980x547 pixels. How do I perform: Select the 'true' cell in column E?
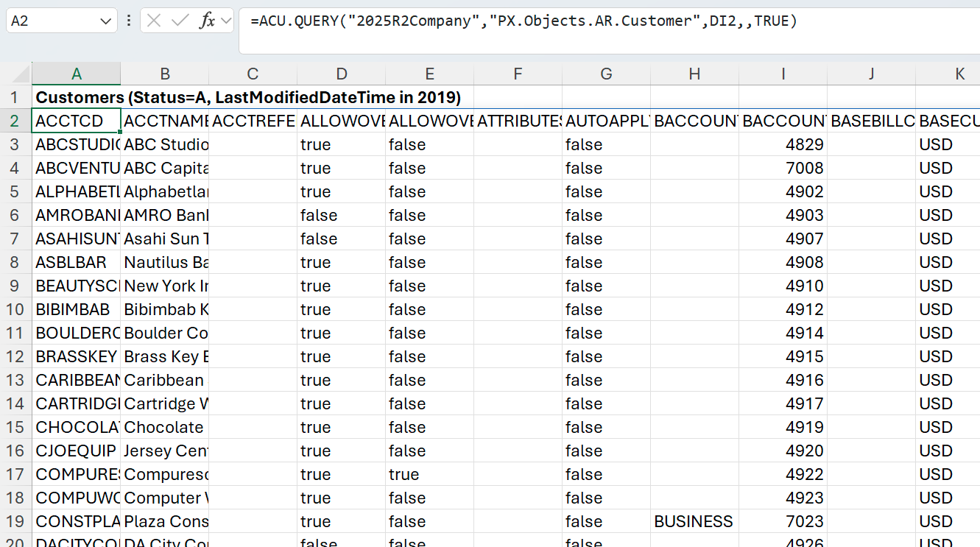(x=429, y=474)
